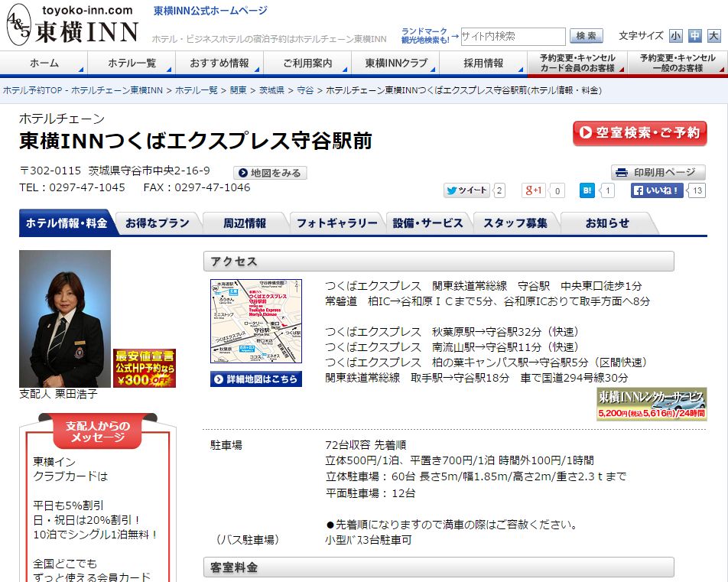Click the 最安値宣言 ¥300 OFF banner
The image size is (728, 582).
pos(145,368)
